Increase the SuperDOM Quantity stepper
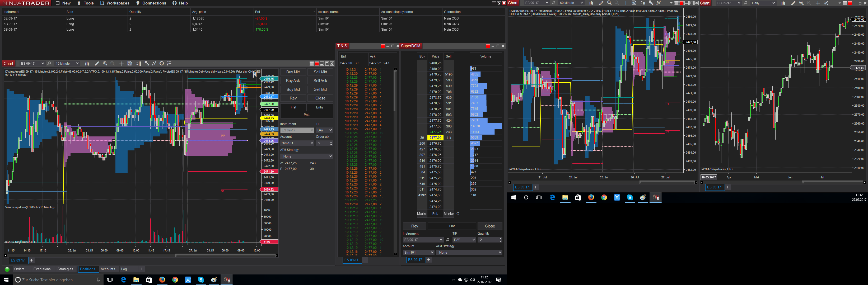Viewport: 868px width, 285px height. [500, 239]
